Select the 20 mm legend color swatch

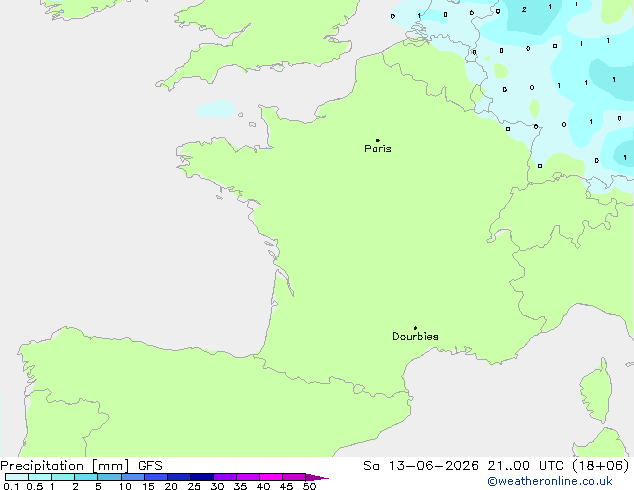click(x=178, y=477)
